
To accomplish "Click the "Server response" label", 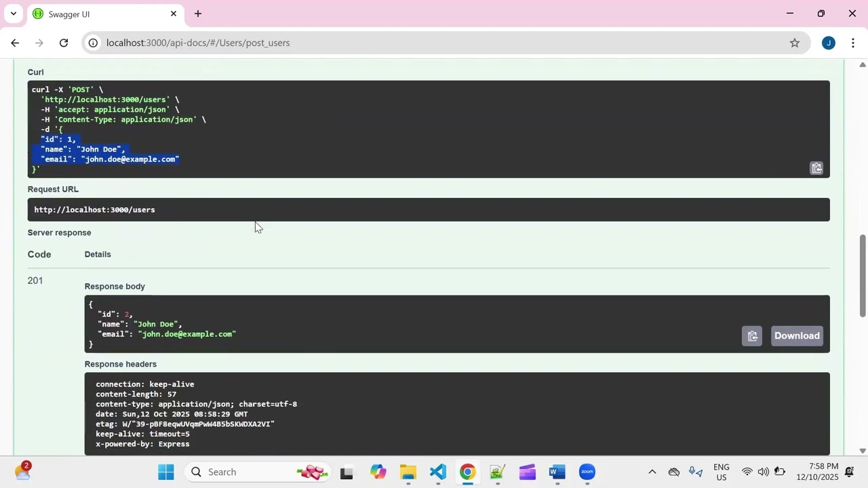I will pos(59,232).
